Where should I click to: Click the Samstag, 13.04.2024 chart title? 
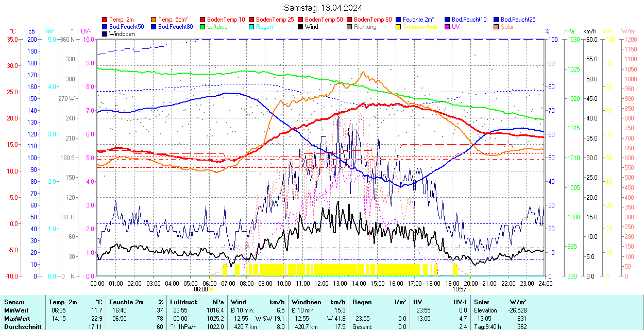pos(323,8)
